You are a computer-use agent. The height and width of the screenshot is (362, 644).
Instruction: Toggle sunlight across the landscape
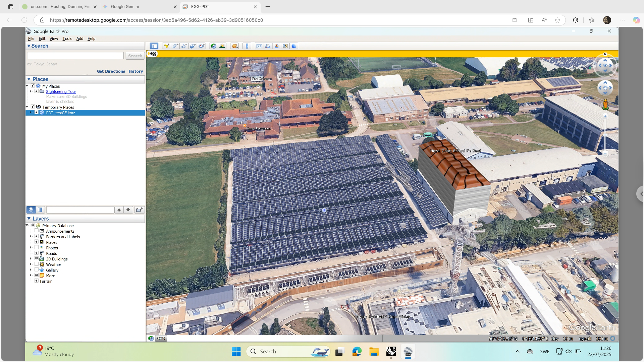pyautogui.click(x=222, y=46)
